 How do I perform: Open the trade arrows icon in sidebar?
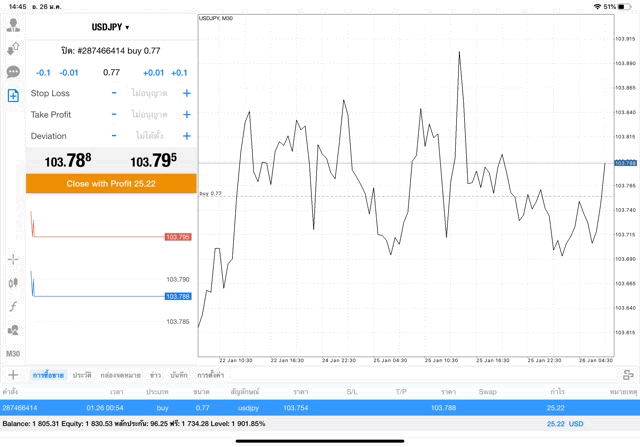13,49
